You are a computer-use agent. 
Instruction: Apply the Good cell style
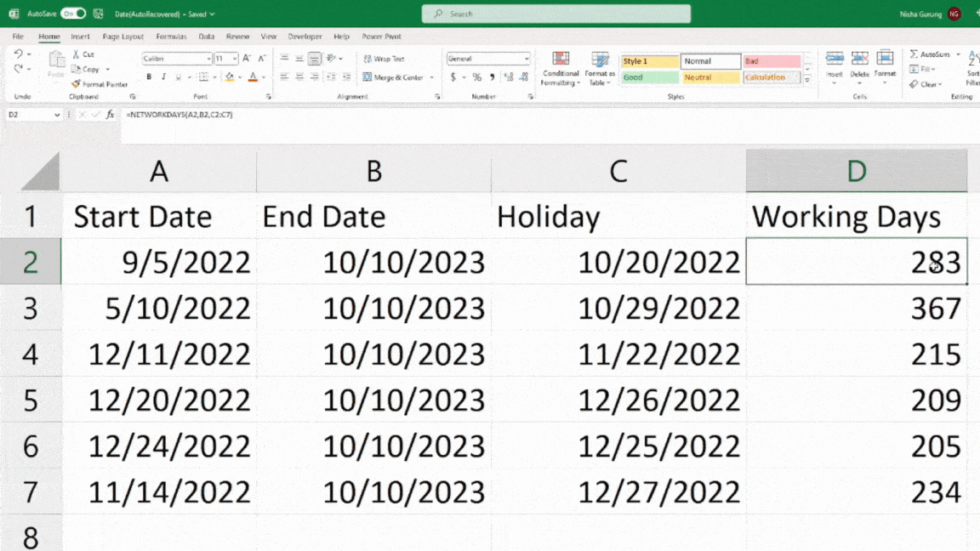tap(649, 77)
